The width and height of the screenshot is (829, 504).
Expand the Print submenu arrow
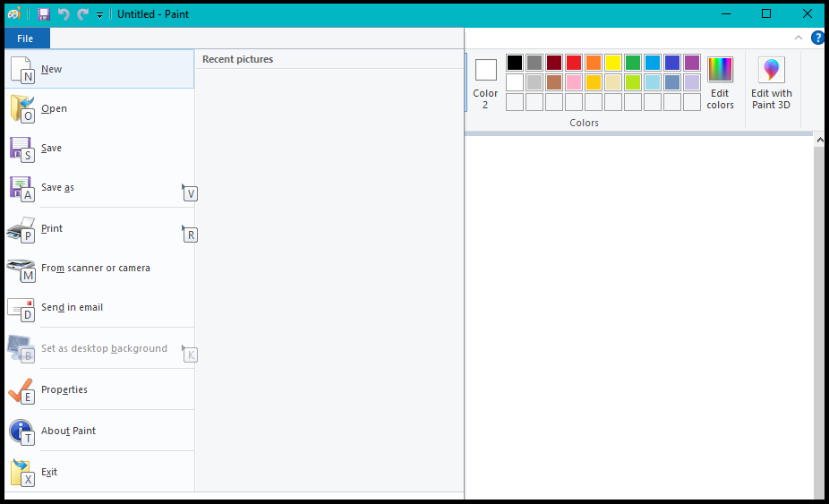coord(184,228)
